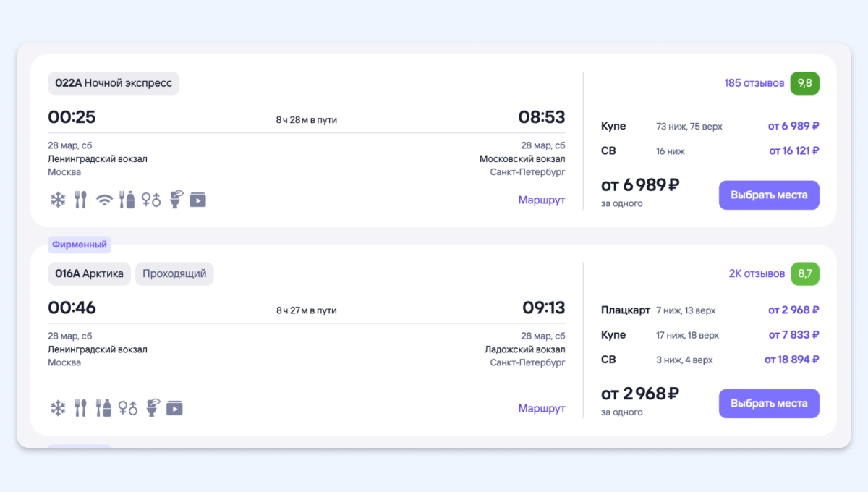868x492 pixels.
Task: Click the Wi-Fi icon on Ночной экспресс
Action: click(105, 200)
